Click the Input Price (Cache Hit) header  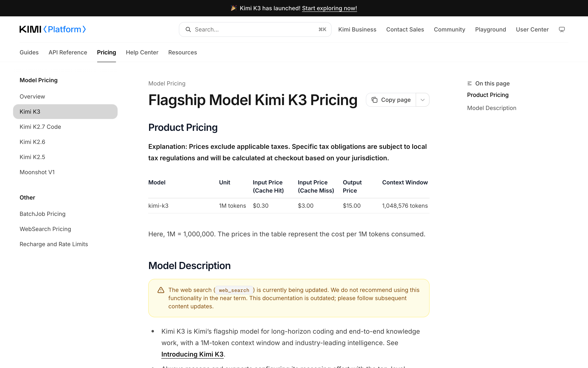(268, 186)
